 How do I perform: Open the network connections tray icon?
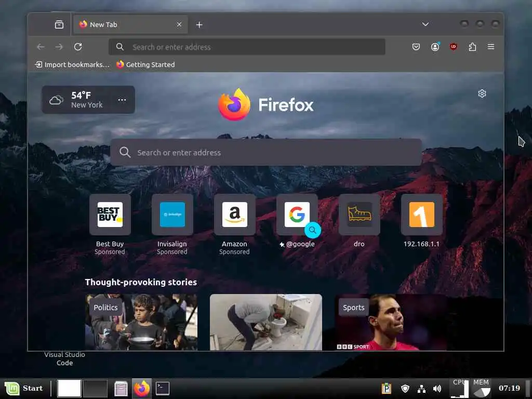click(421, 389)
